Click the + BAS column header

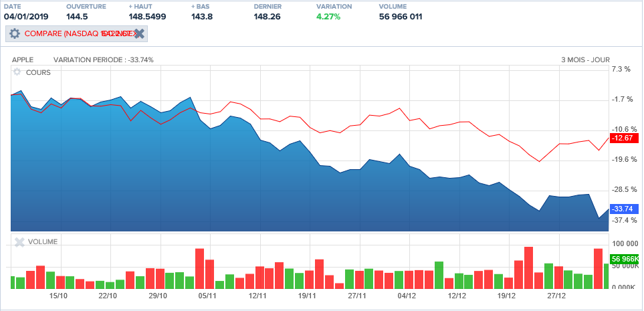pyautogui.click(x=201, y=7)
